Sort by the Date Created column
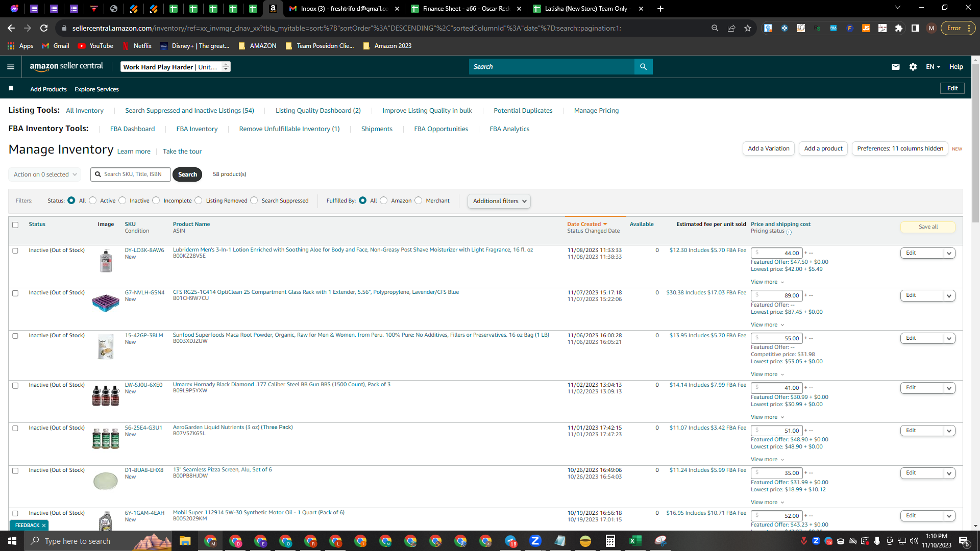 (x=587, y=224)
